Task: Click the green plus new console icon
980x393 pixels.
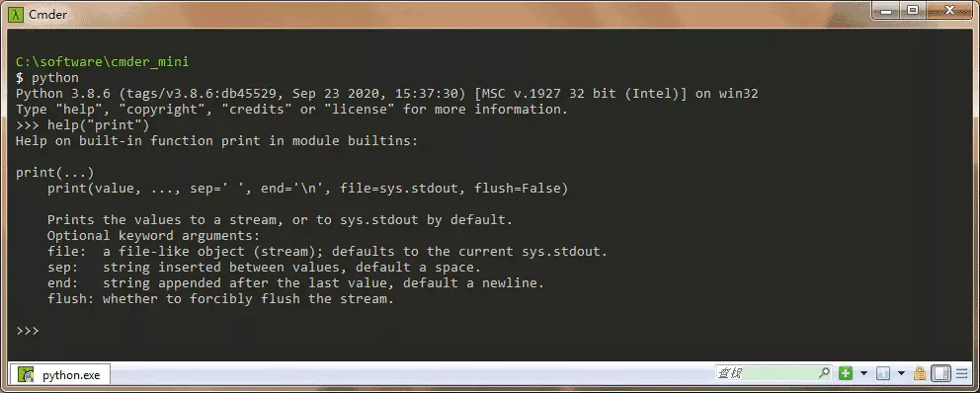Action: click(846, 373)
